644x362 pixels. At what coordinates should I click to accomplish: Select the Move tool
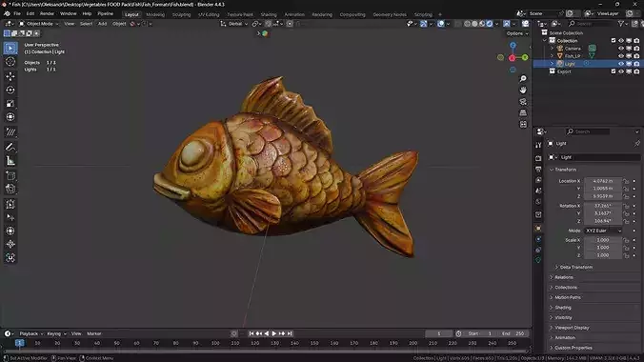tap(10, 76)
